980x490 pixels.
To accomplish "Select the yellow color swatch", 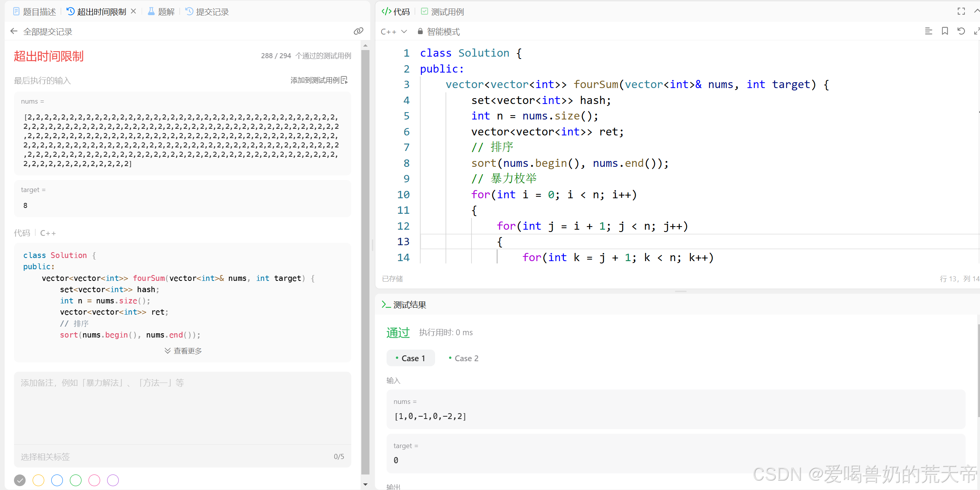I will (x=38, y=480).
